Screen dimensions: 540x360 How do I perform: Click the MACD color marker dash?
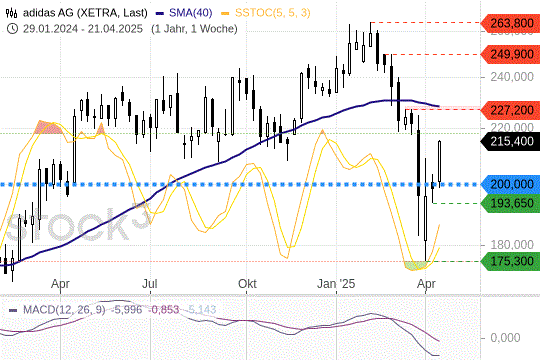tap(13, 310)
